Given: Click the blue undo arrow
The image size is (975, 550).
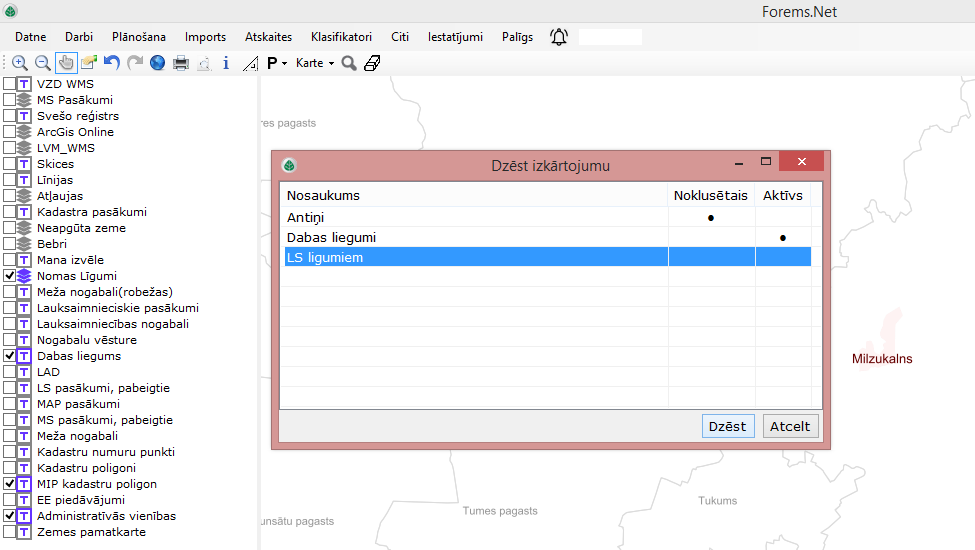Looking at the screenshot, I should pyautogui.click(x=112, y=63).
